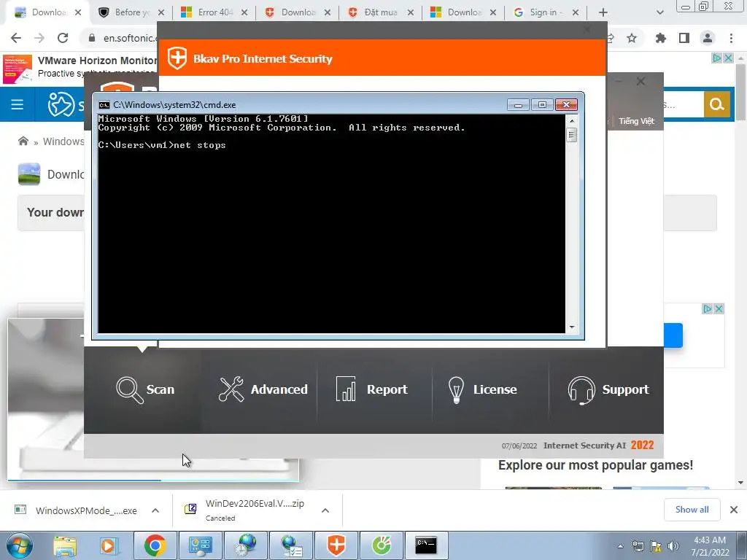Image resolution: width=747 pixels, height=560 pixels.
Task: Click the cmd window scroll up arrow
Action: (572, 121)
